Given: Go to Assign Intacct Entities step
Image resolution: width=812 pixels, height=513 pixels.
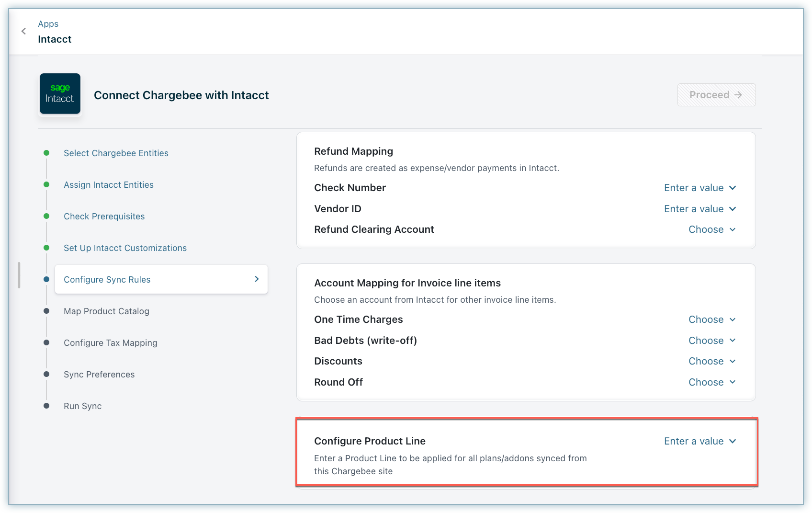Looking at the screenshot, I should point(109,185).
